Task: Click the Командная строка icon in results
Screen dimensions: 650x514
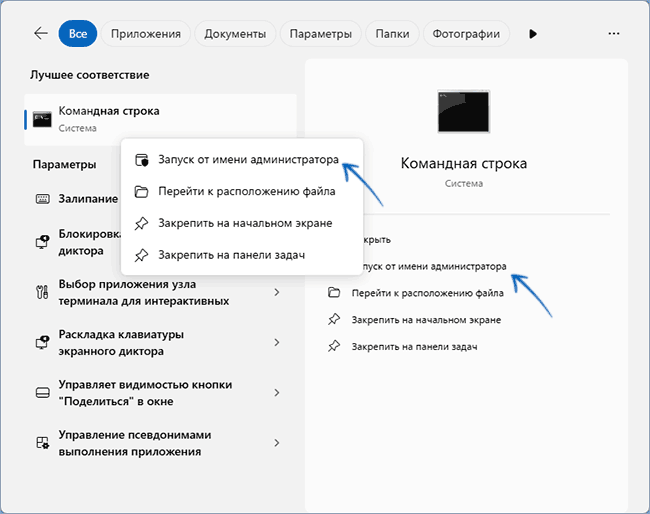Action: 42,119
